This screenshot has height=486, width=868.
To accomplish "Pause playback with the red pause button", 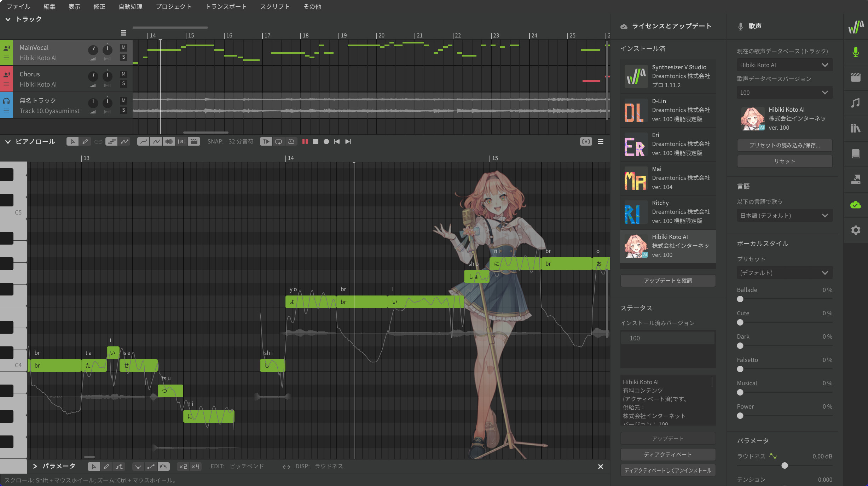I will tap(305, 141).
